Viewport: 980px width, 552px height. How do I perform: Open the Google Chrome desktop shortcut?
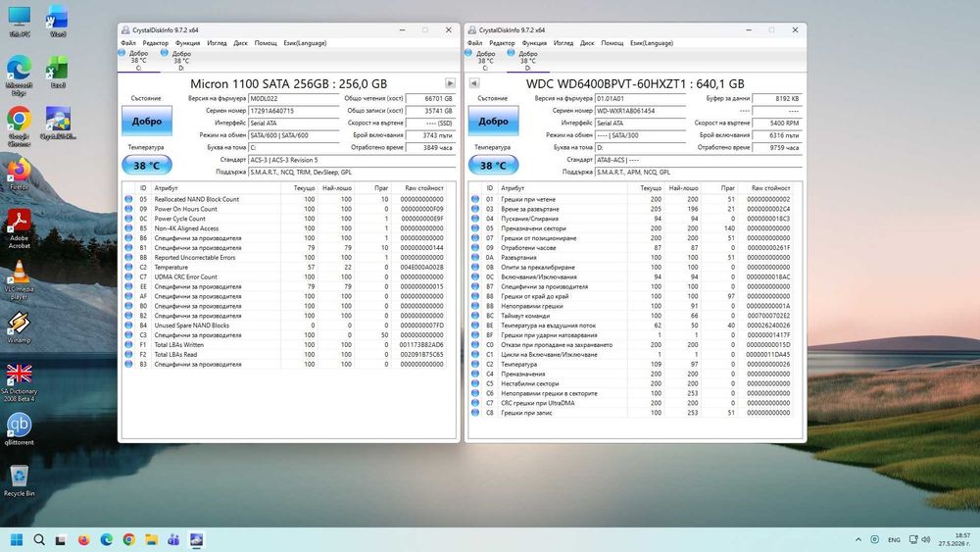click(19, 126)
